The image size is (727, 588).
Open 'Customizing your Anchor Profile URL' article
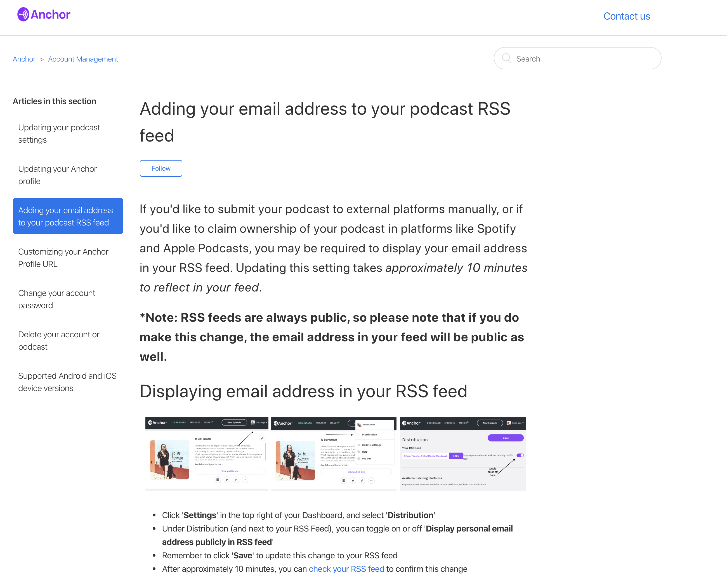68,257
